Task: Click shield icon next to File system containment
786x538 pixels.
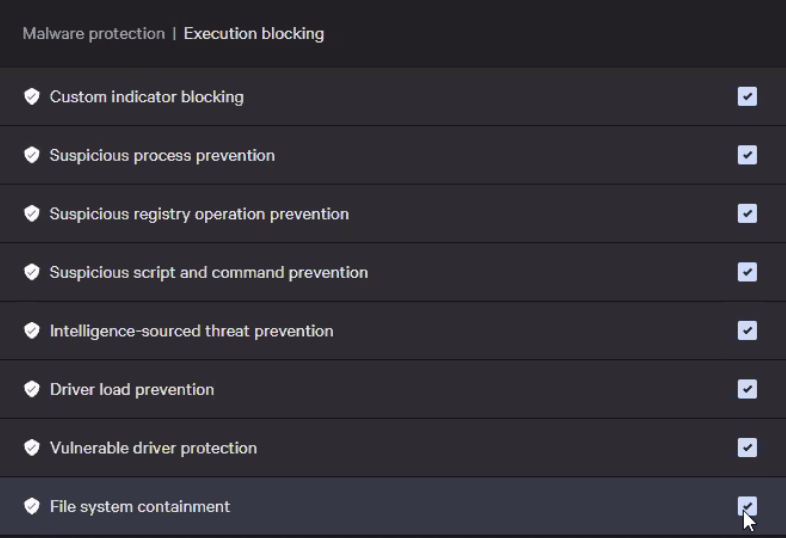Action: tap(32, 506)
